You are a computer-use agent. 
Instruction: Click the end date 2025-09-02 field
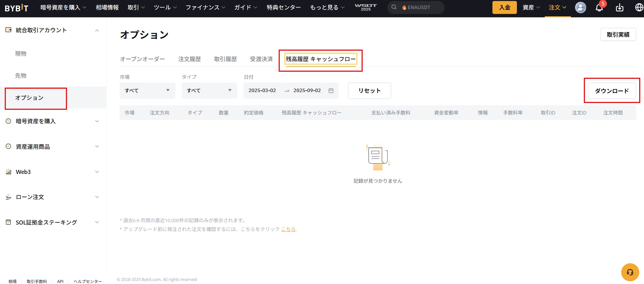pyautogui.click(x=307, y=91)
